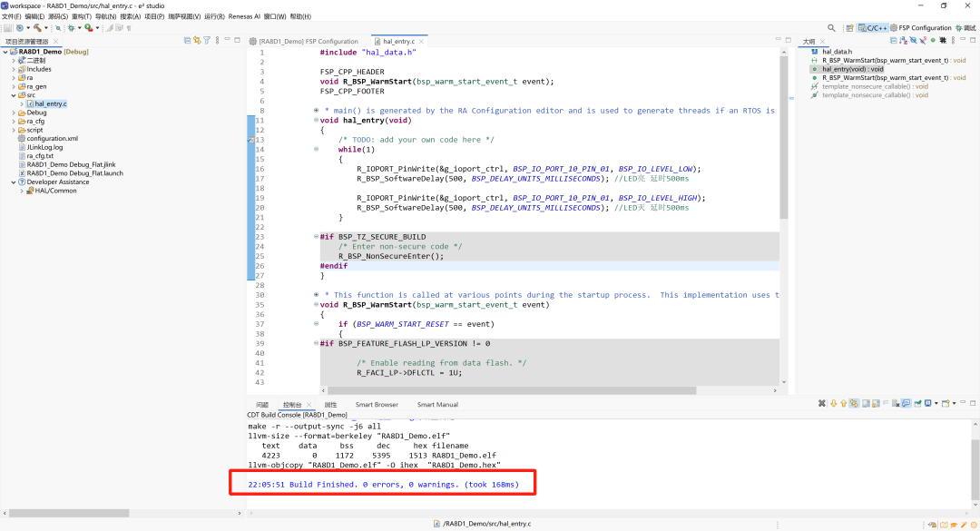This screenshot has height=531, width=980.
Task: Click the Collapse All icon in the outline panel
Action: (893, 41)
